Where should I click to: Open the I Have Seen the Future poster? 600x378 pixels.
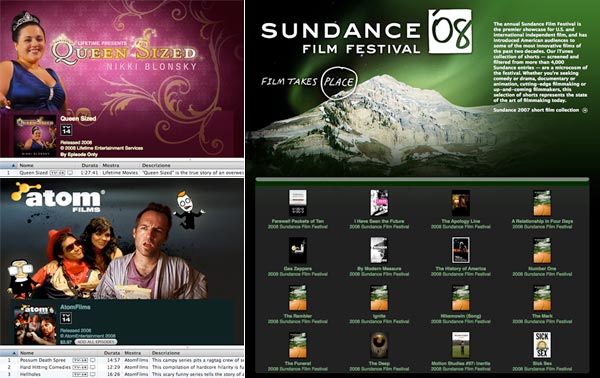click(x=379, y=203)
